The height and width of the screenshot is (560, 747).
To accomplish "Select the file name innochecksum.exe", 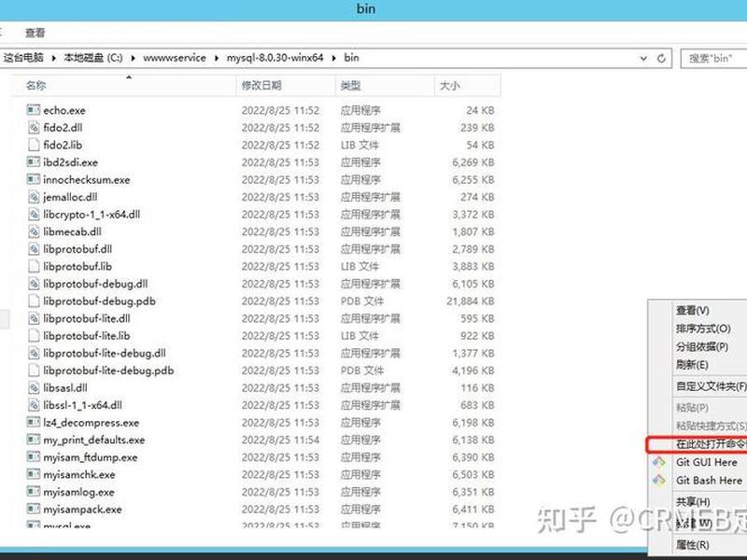I will coord(87,180).
